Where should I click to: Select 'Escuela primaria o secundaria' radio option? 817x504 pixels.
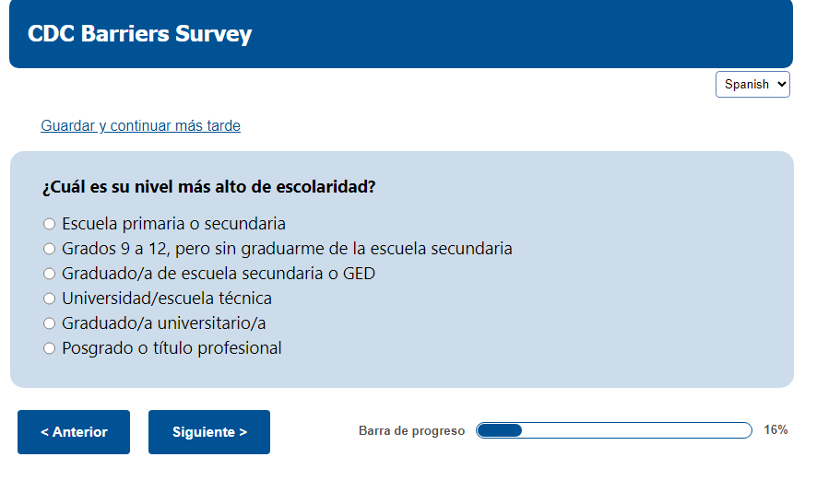50,224
